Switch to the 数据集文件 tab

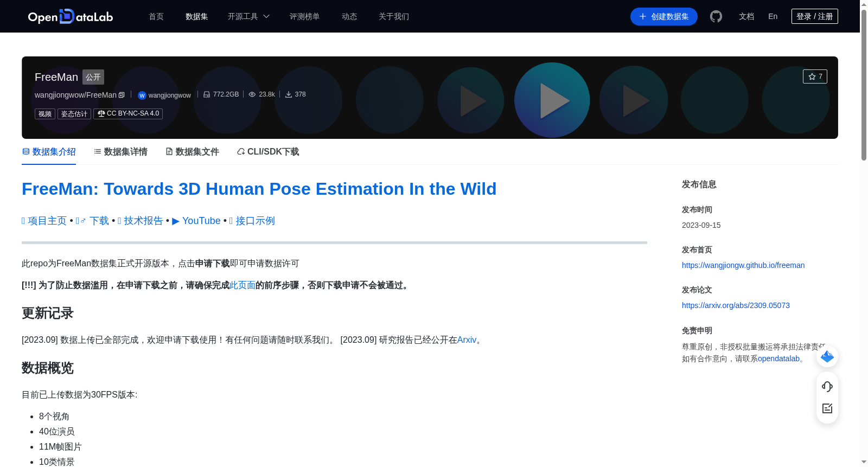[x=192, y=152]
